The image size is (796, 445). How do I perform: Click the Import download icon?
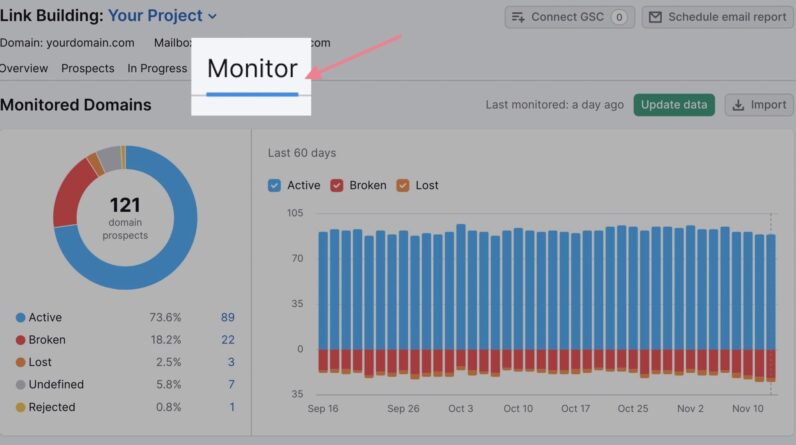(x=738, y=105)
